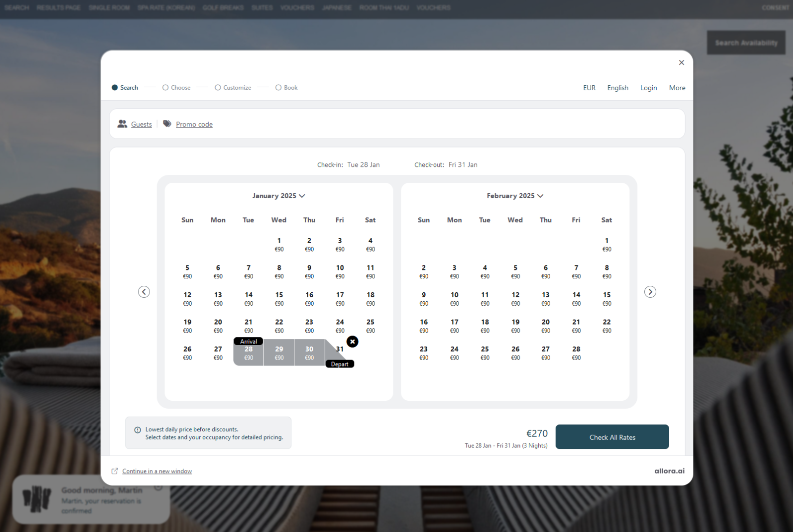Click the external-link icon beside Continue in new window

pos(114,471)
